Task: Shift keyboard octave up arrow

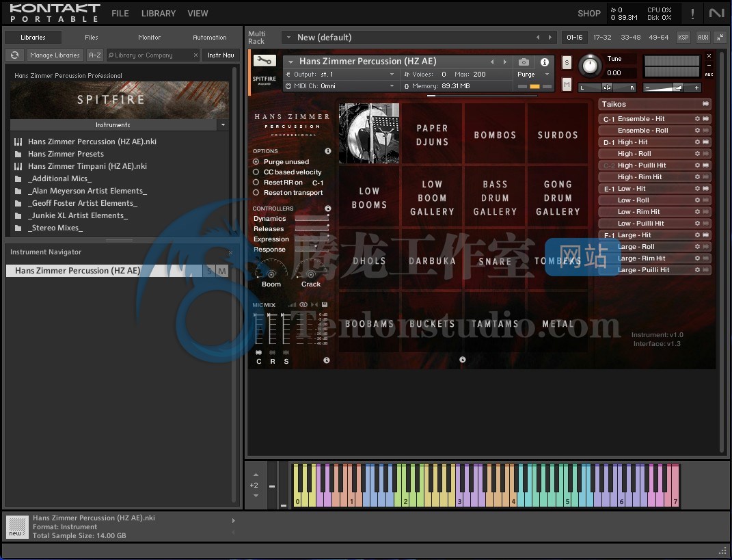Action: click(x=256, y=475)
